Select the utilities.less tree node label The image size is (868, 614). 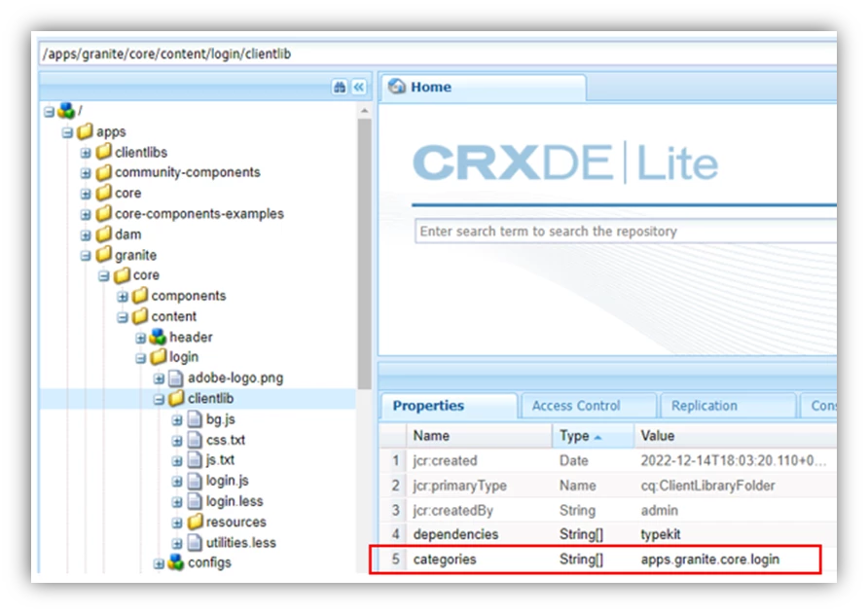pos(240,543)
